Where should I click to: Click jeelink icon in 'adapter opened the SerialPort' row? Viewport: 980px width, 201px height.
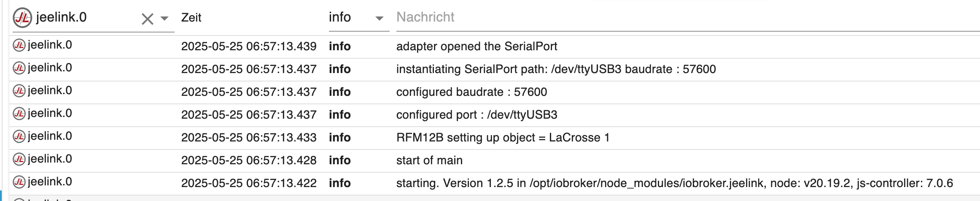coord(19,45)
